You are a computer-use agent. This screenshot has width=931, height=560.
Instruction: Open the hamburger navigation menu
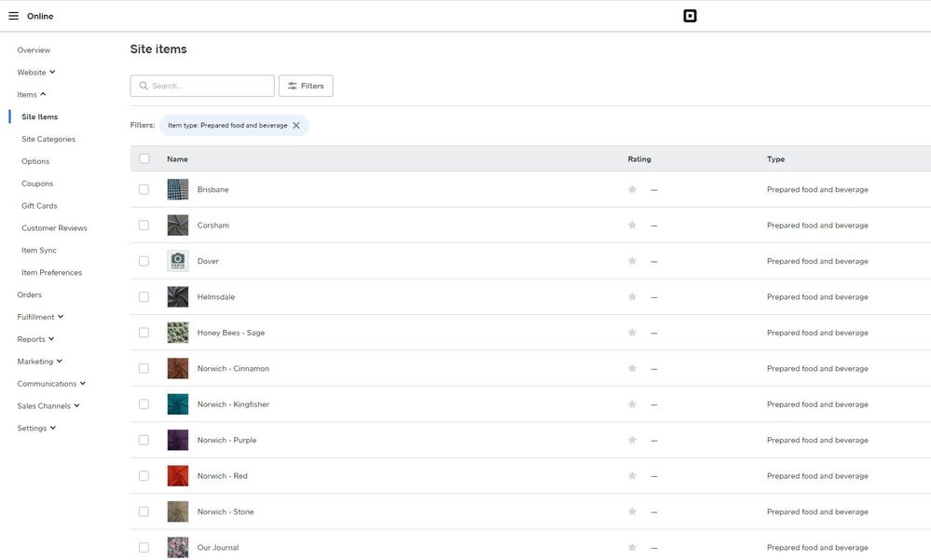pos(13,16)
